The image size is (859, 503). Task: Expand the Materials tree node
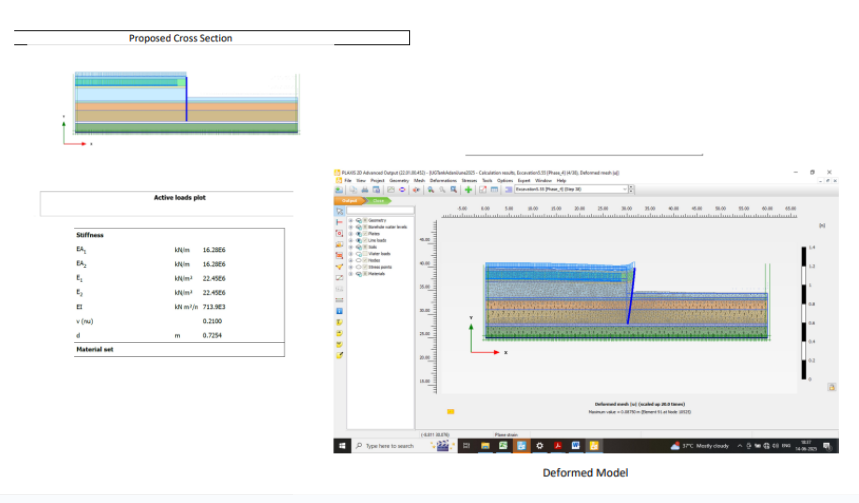point(350,275)
